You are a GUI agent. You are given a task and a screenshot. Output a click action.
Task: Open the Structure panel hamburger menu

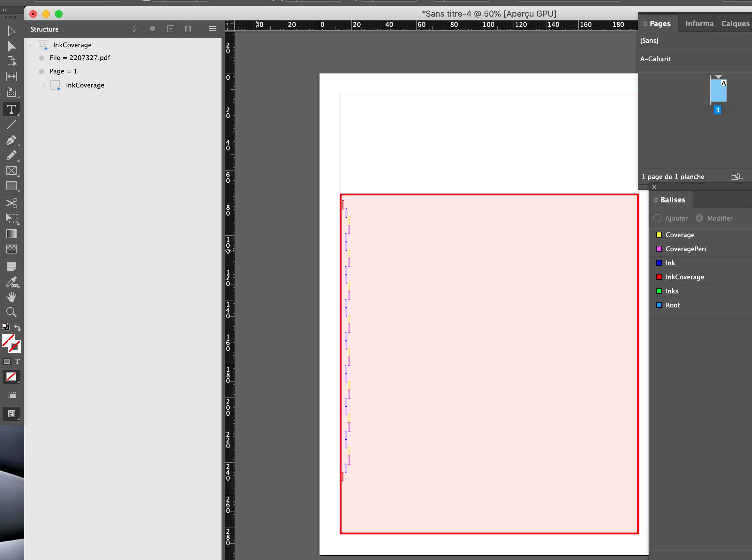click(213, 29)
